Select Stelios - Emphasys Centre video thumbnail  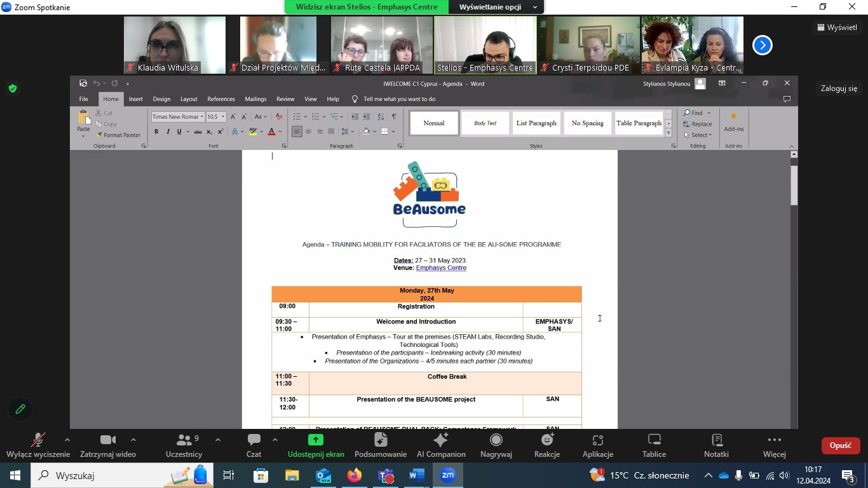click(x=485, y=45)
